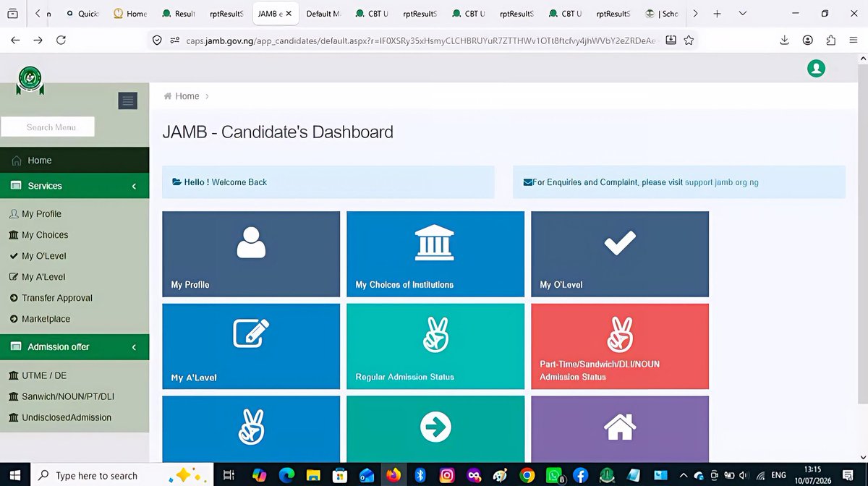
Task: Open the Part-Time/Sandwich/DLI/NOUN Admission Status tile
Action: click(x=620, y=346)
